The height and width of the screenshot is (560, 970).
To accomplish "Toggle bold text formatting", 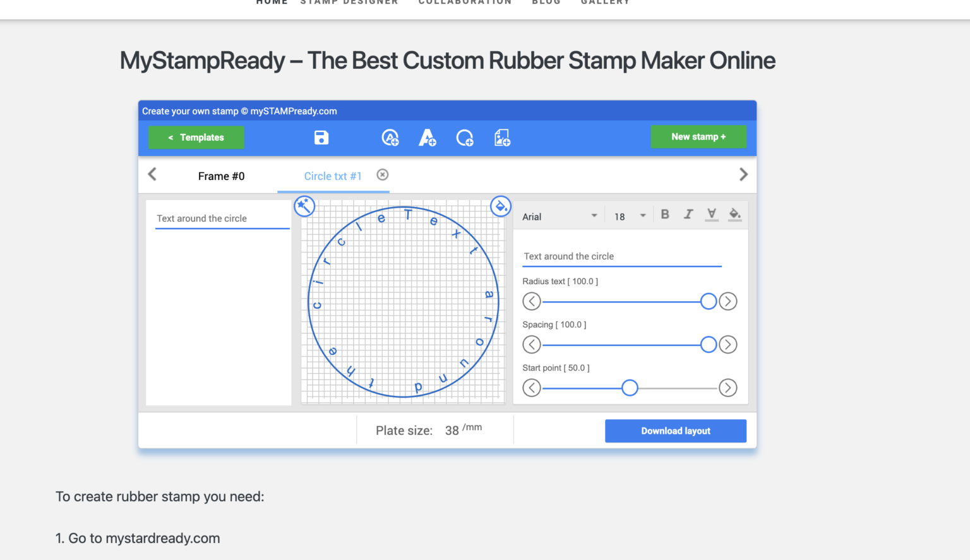I will [x=665, y=215].
